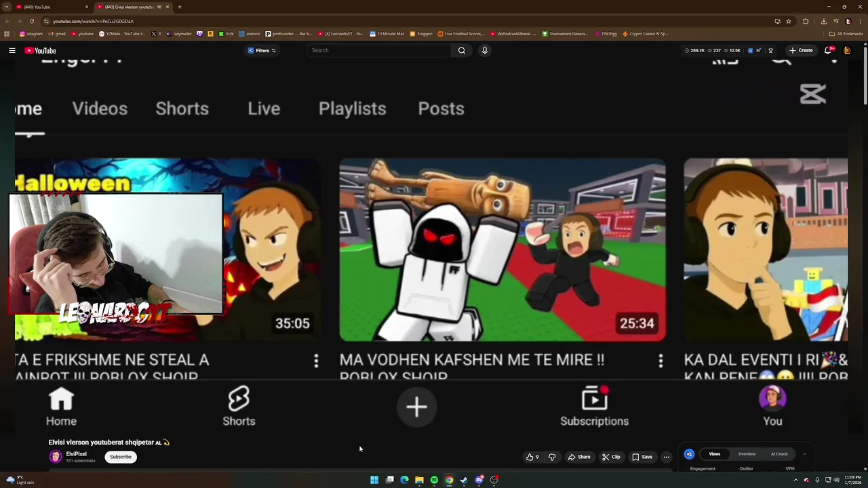Open the Chrome tab search dropdown

6,7
